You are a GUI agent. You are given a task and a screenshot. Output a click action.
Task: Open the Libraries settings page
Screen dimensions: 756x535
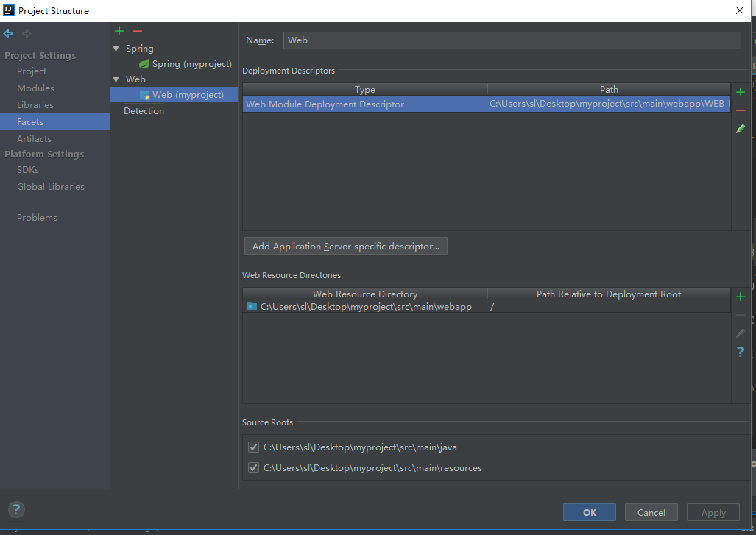[x=35, y=104]
